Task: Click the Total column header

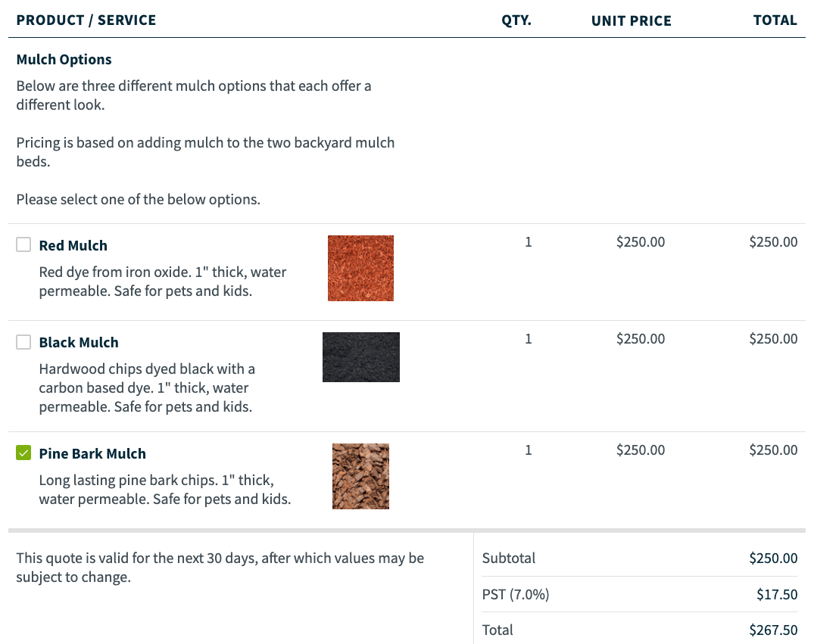Action: [775, 20]
